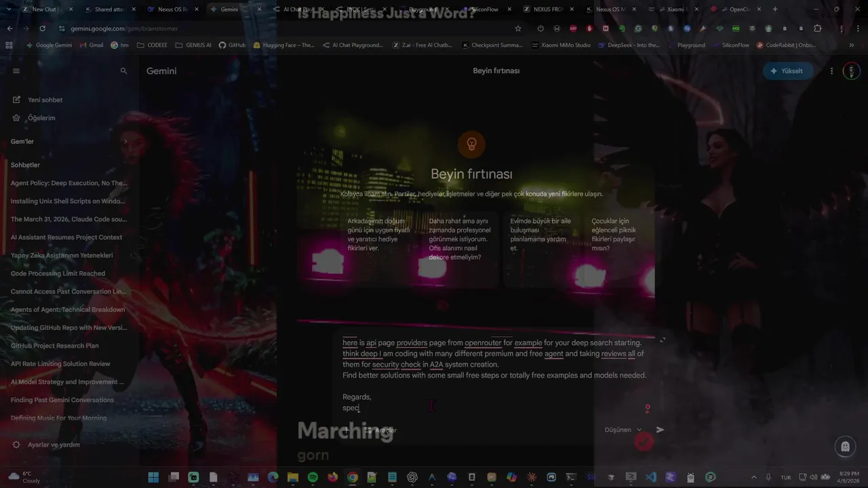
Task: Open the Düşünen model dropdown
Action: pos(623,430)
